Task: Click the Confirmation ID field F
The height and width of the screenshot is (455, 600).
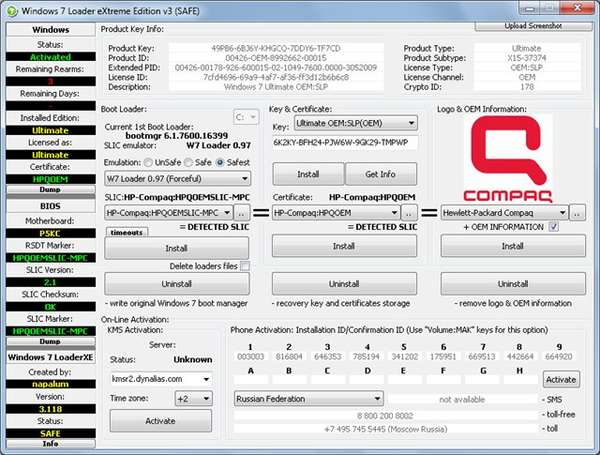Action: pyautogui.click(x=443, y=380)
